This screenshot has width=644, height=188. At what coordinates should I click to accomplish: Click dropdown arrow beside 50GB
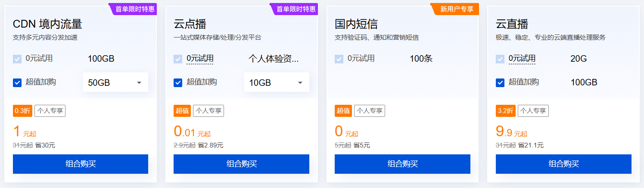point(139,83)
